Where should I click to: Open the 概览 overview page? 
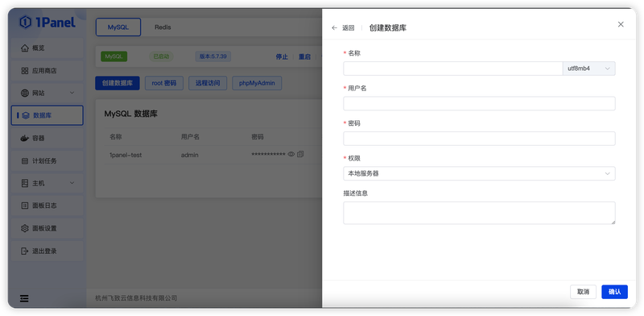pyautogui.click(x=47, y=48)
